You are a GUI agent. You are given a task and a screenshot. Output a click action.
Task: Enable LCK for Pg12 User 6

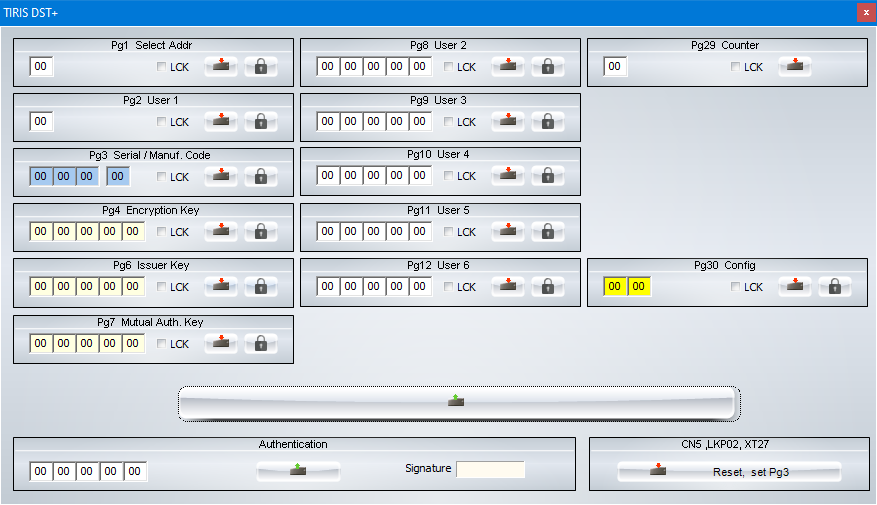(448, 286)
